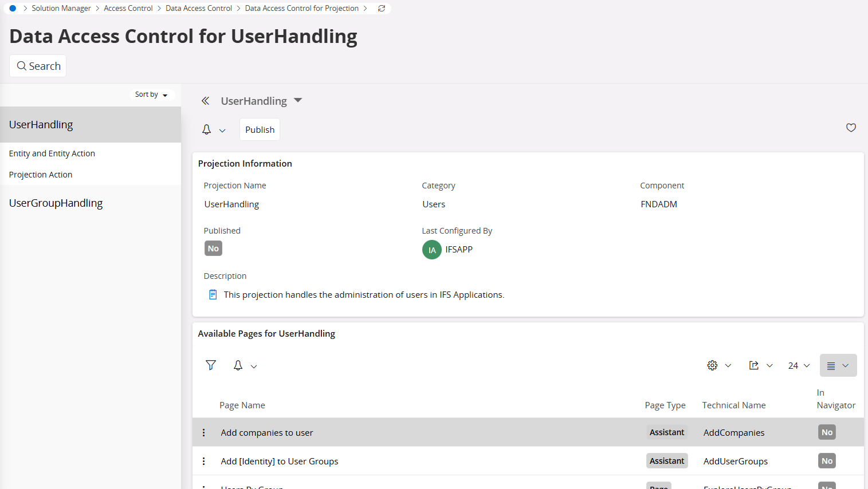Click the description note icon
The width and height of the screenshot is (868, 489).
[x=213, y=295]
